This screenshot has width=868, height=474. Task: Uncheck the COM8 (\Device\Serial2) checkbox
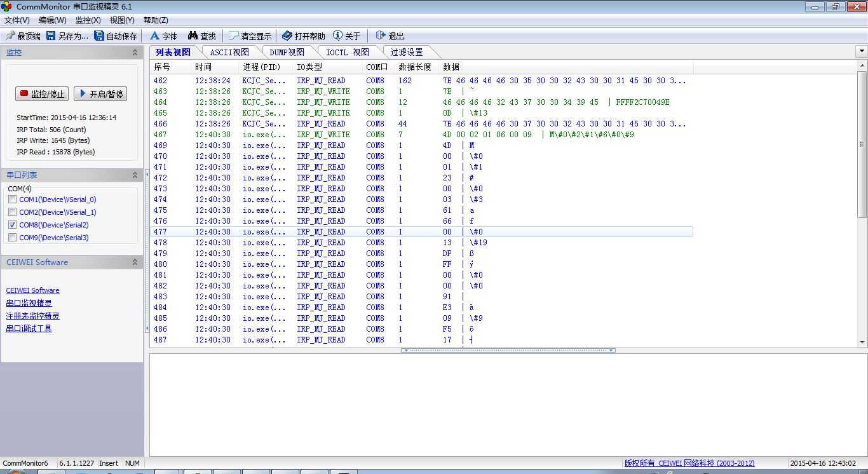point(13,225)
